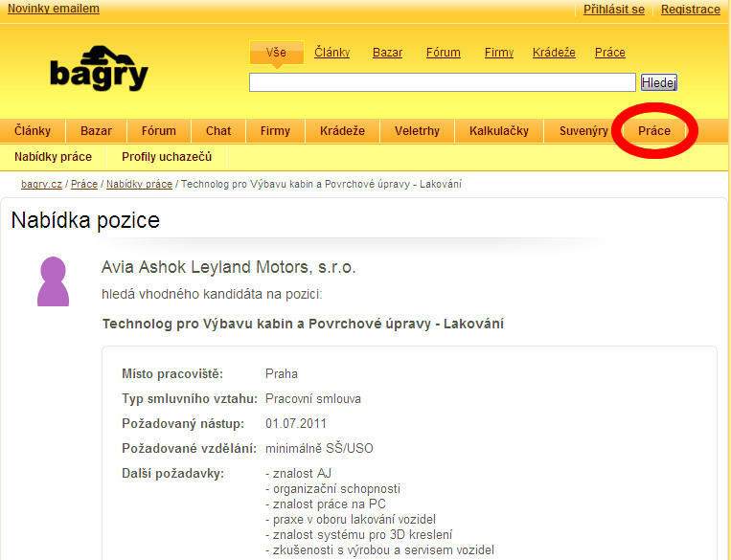Open Novinky emailem link

point(53,9)
